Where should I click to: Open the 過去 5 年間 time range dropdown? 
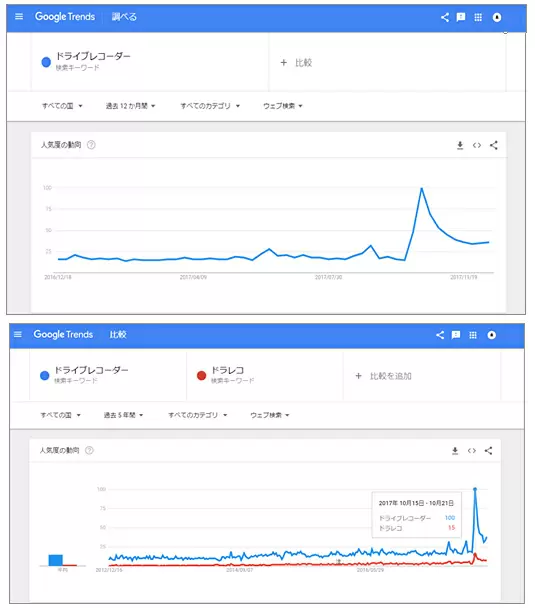point(123,415)
